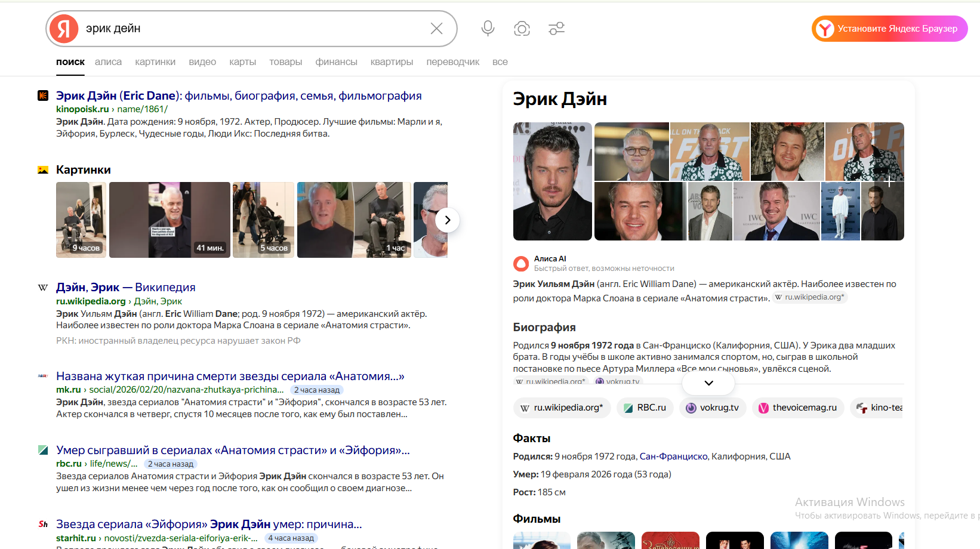Click Установите Яндекс Браузер button
Screen dimensions: 980x549
pos(889,29)
